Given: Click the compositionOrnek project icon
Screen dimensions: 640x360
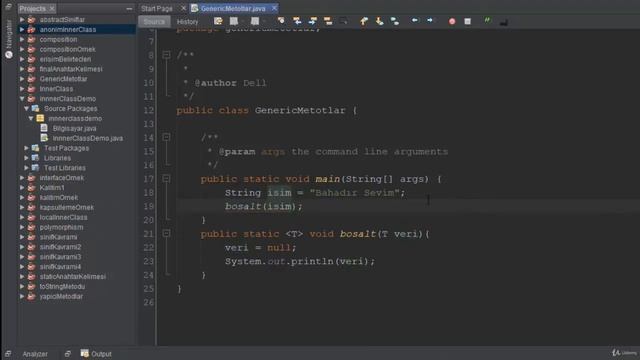Looking at the screenshot, I should (31, 49).
